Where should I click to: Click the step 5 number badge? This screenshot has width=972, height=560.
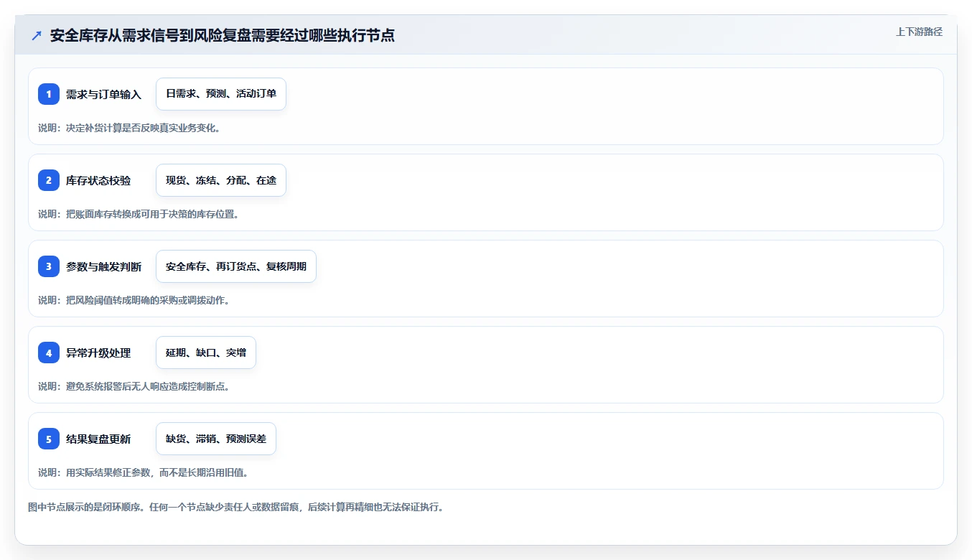49,439
